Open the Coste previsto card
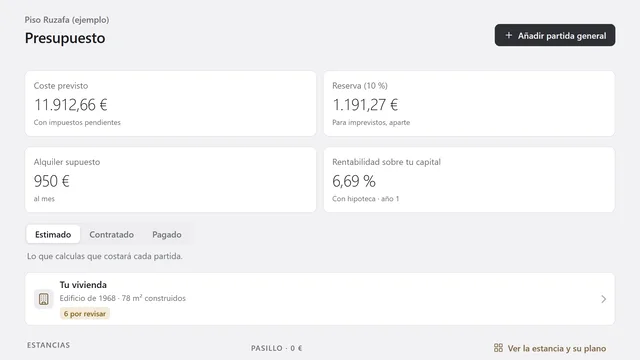 [171, 104]
